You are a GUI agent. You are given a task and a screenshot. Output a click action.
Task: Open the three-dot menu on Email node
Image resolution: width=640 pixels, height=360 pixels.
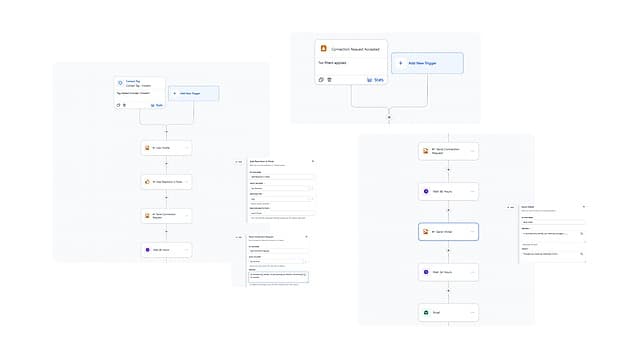472,313
